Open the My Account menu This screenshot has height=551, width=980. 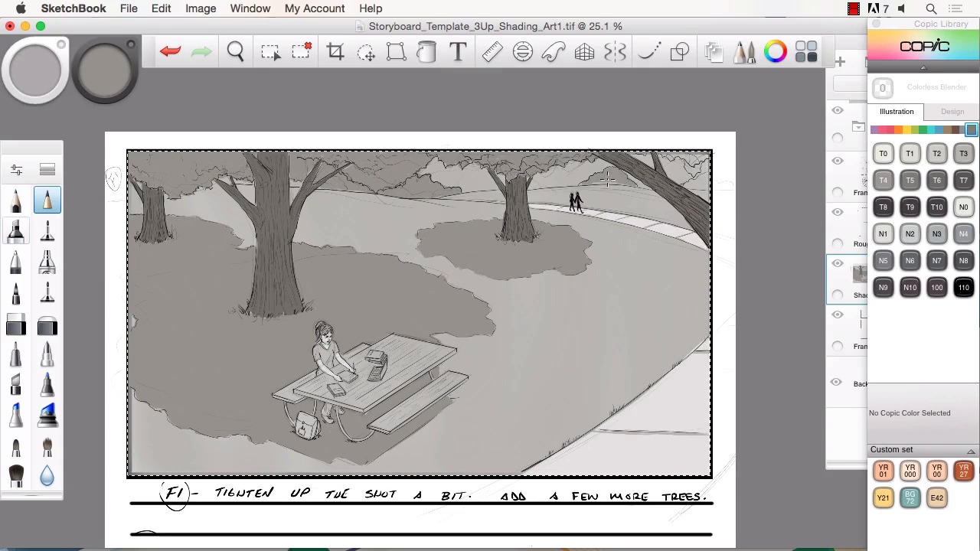pos(315,8)
